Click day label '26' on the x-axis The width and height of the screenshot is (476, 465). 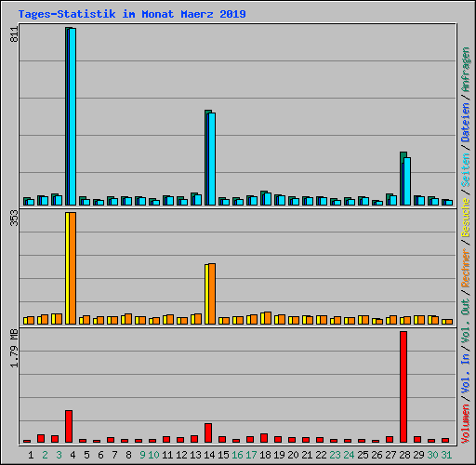377,455
